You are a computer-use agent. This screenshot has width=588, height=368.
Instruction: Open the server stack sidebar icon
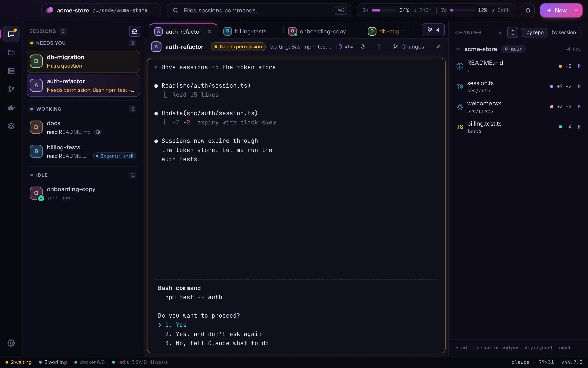(11, 71)
